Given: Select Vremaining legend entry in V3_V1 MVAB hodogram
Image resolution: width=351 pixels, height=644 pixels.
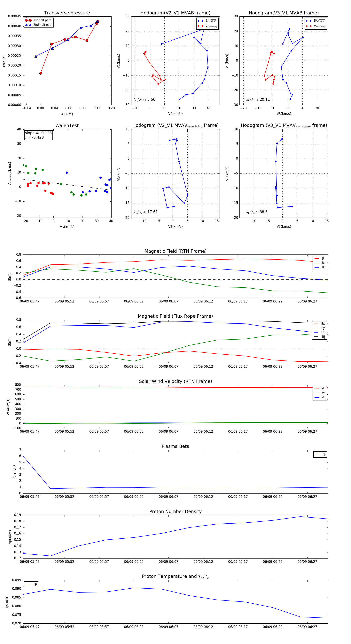Looking at the screenshot, I should pyautogui.click(x=316, y=26).
